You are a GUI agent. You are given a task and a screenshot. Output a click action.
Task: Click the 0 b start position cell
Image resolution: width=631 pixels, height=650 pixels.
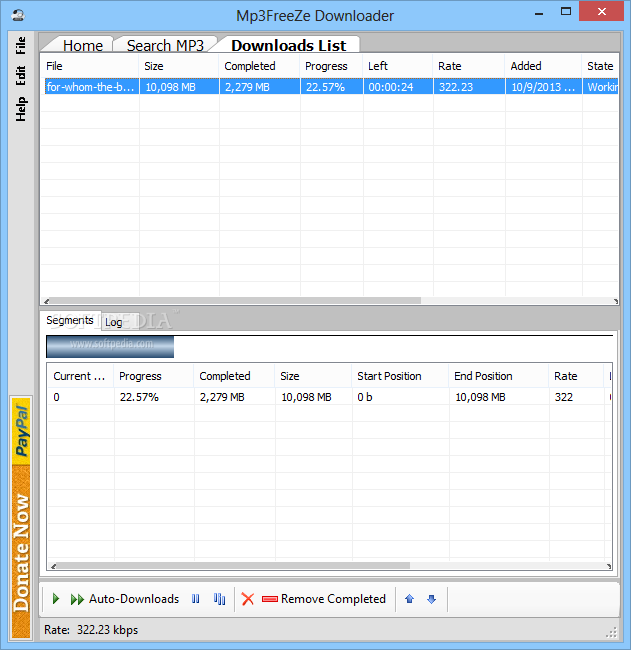(400, 397)
